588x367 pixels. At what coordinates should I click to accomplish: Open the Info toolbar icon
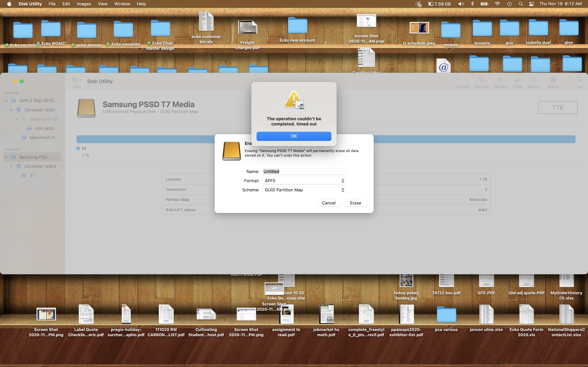tap(579, 80)
